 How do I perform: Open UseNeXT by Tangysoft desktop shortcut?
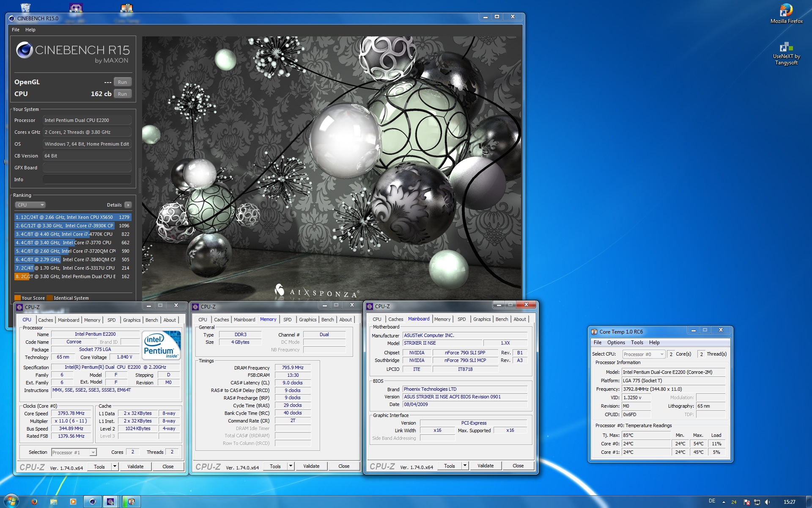coord(786,53)
